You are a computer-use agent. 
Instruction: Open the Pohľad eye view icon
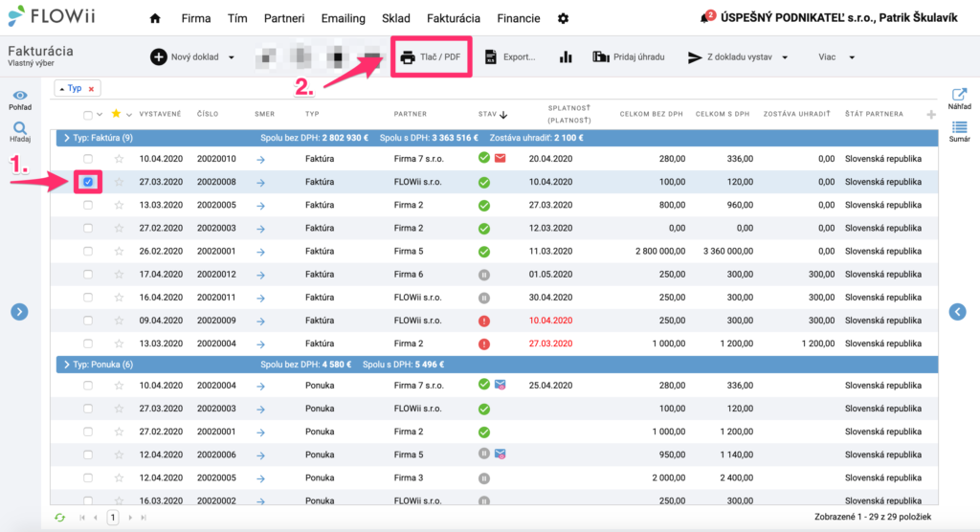[x=20, y=100]
